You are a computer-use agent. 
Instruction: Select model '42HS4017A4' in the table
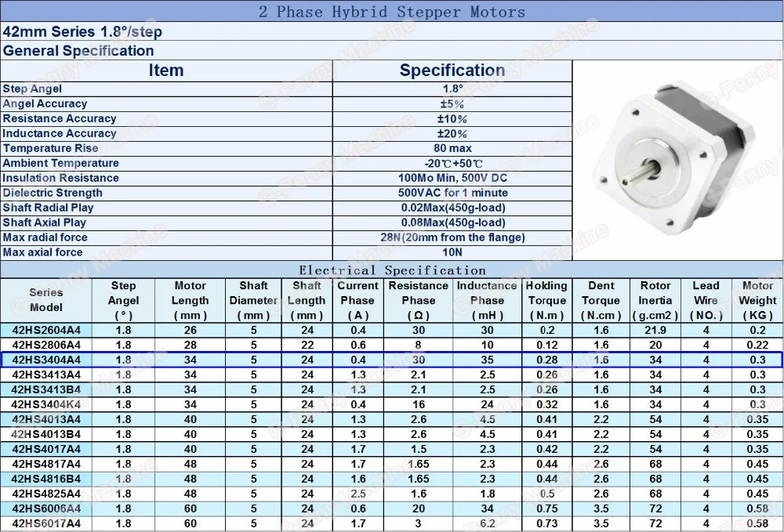tap(46, 449)
